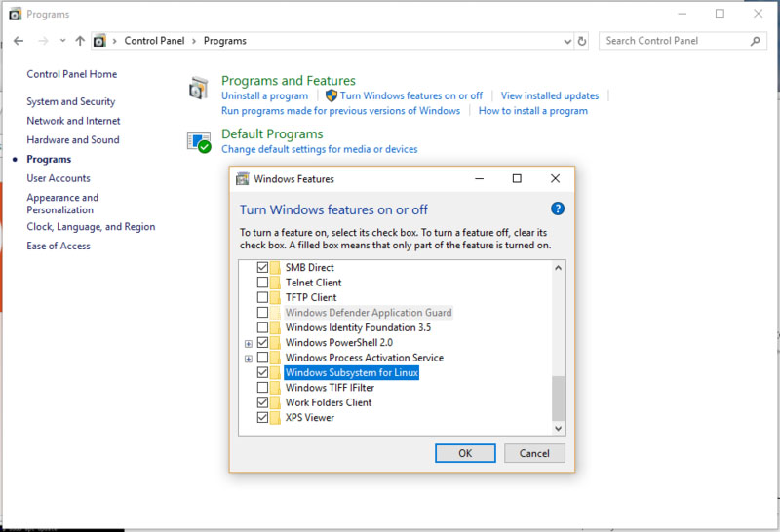Click the Programs and Features icon

(x=199, y=89)
